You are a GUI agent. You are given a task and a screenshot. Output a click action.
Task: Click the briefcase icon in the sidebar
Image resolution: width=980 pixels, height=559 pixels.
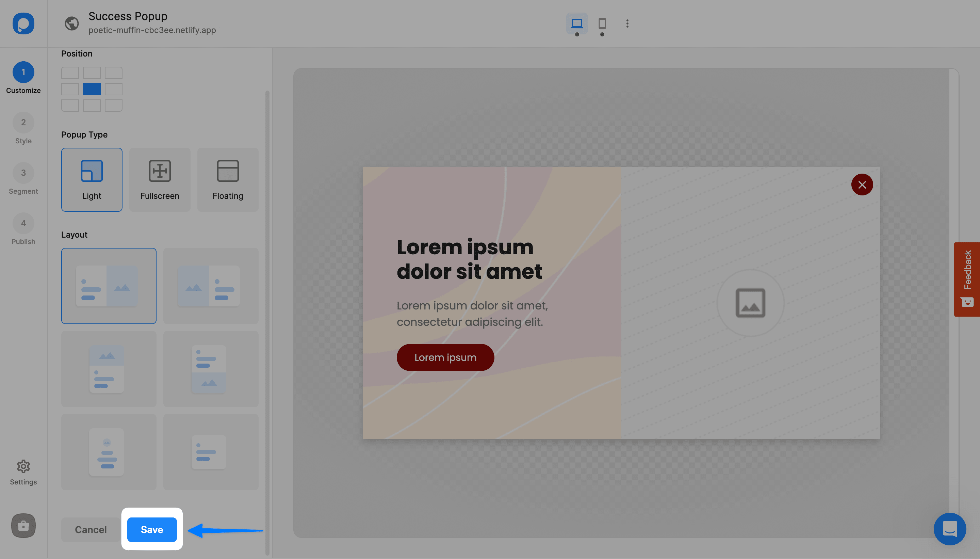tap(23, 526)
